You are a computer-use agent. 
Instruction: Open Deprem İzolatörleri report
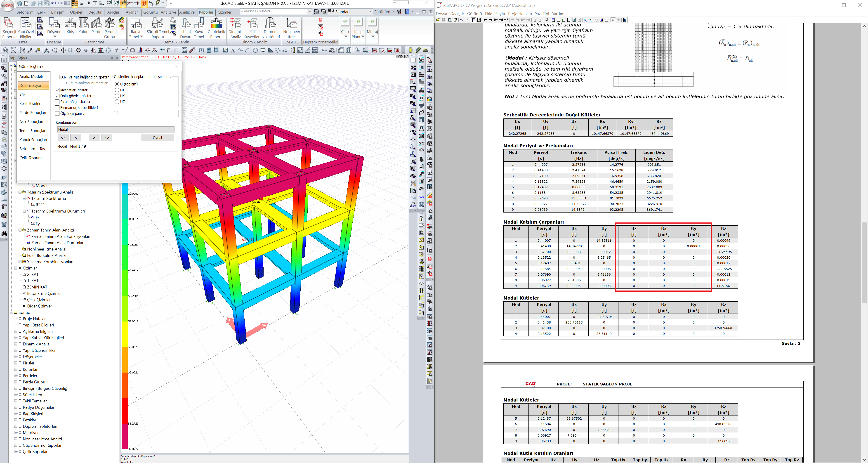271,28
